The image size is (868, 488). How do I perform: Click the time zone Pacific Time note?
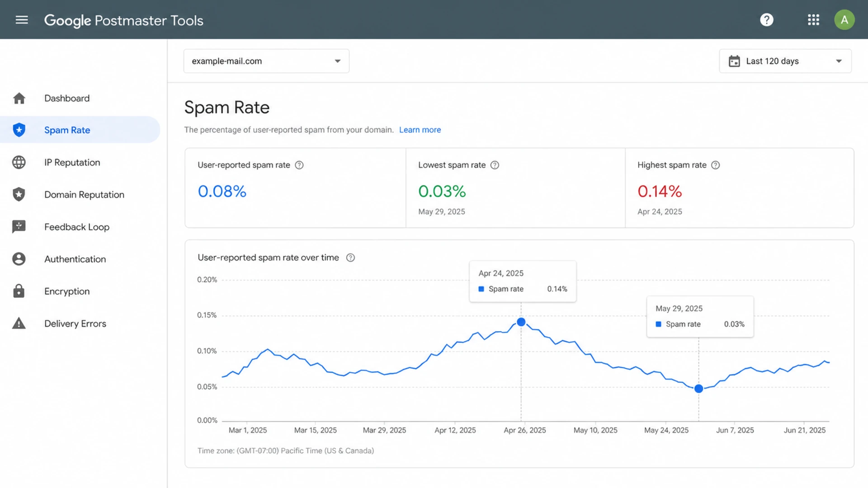286,450
